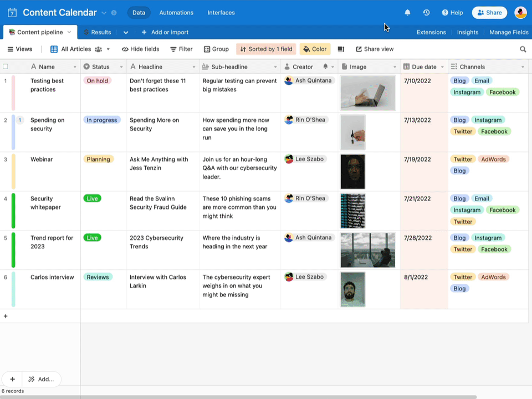This screenshot has height=399, width=532.
Task: Open the notifications bell icon
Action: pyautogui.click(x=407, y=13)
